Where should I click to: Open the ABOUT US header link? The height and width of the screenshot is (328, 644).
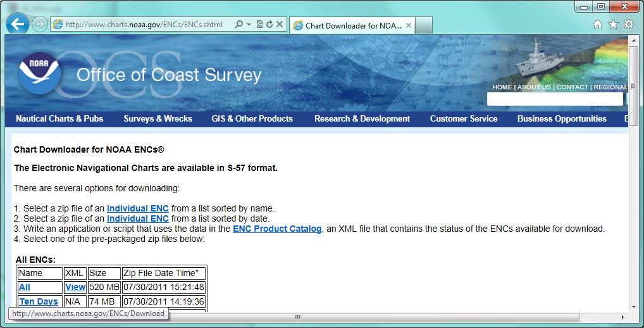pyautogui.click(x=534, y=87)
